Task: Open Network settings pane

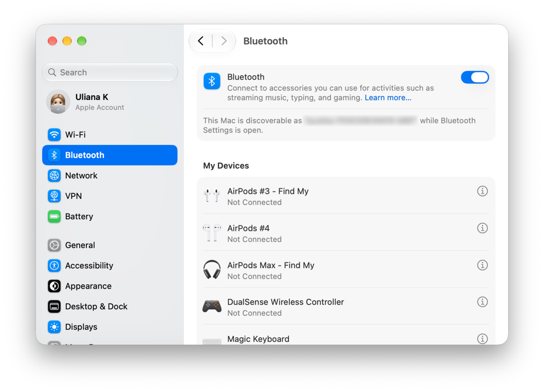Action: point(110,175)
